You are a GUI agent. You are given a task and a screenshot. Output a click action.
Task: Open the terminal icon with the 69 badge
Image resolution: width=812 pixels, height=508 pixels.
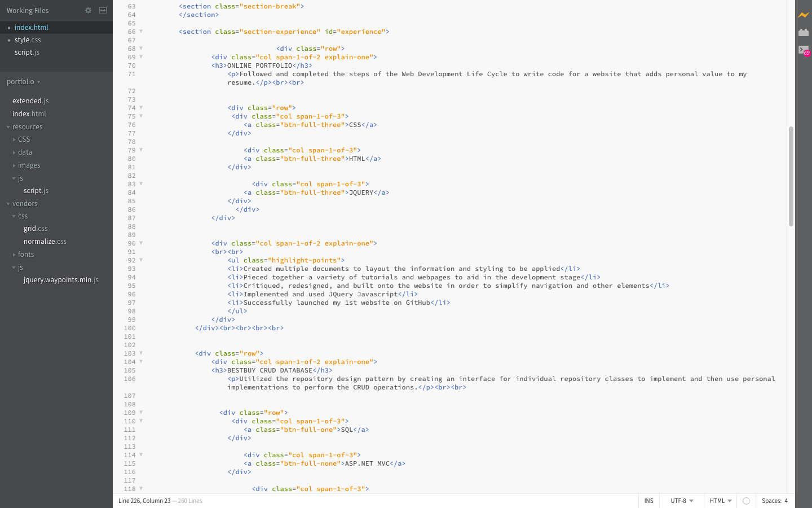click(804, 50)
